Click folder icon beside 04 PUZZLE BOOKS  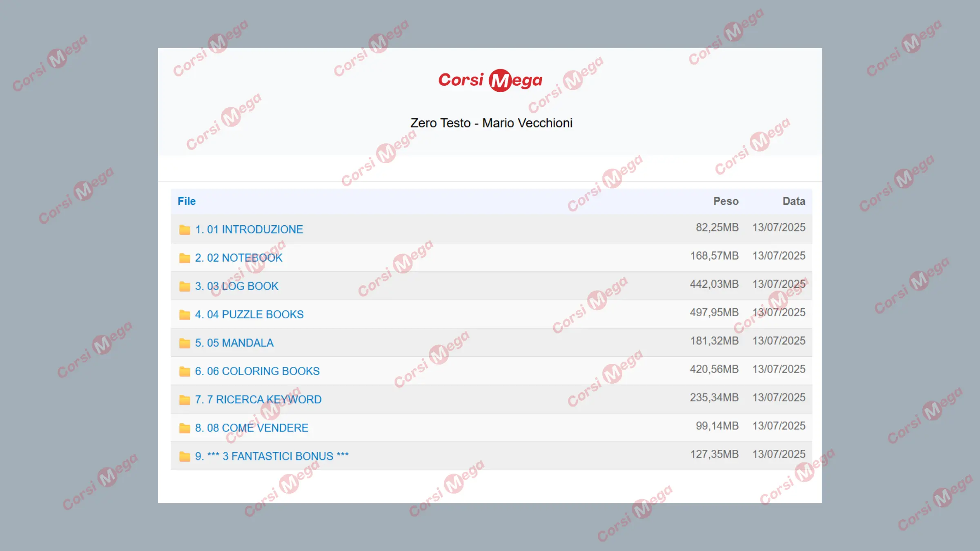185,315
